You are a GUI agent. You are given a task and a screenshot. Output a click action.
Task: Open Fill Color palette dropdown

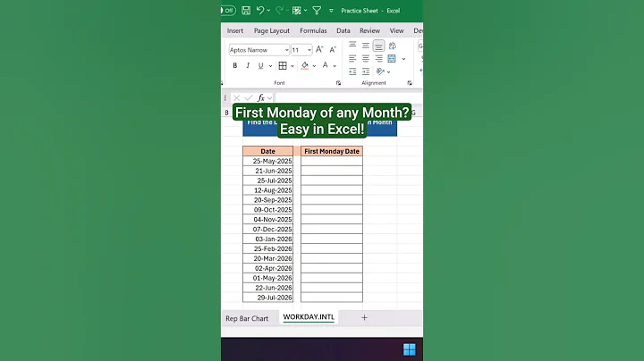[314, 65]
